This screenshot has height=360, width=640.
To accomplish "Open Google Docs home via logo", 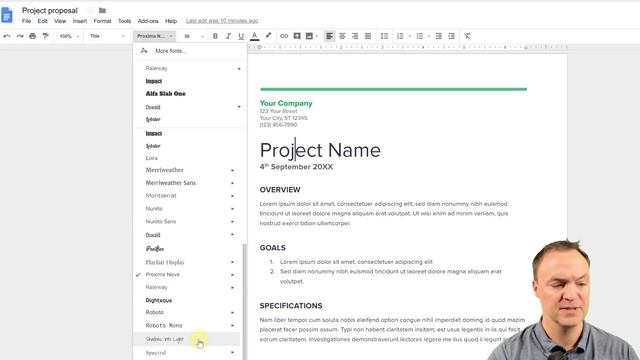I will 7,15.
